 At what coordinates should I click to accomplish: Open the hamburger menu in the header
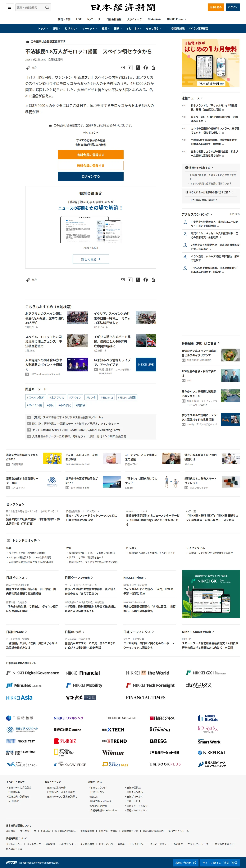(10, 7)
